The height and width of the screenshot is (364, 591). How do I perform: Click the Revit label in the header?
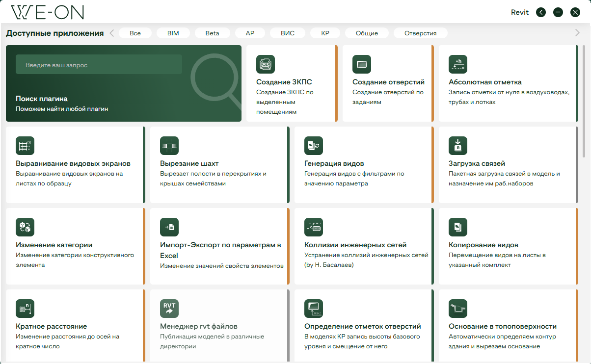(520, 12)
